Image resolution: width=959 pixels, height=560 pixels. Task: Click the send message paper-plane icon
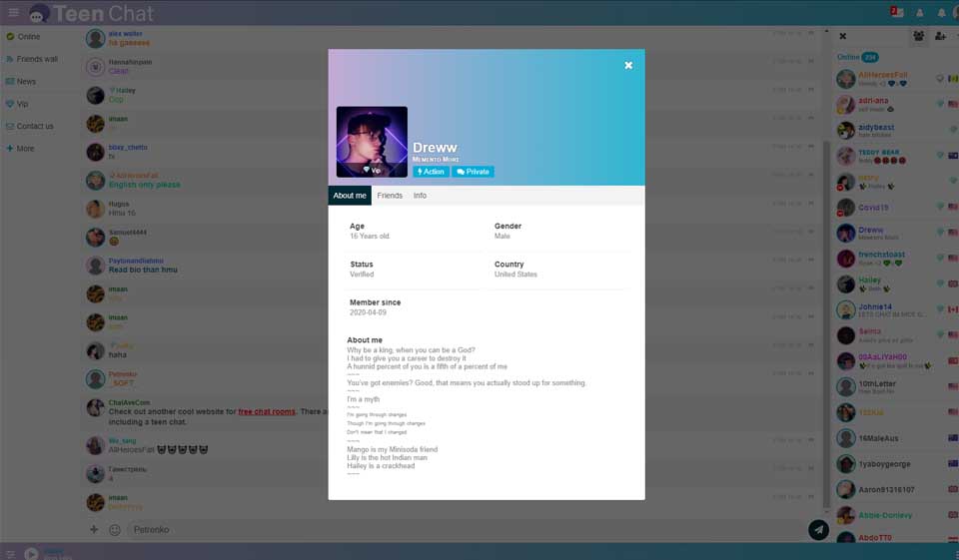[818, 530]
